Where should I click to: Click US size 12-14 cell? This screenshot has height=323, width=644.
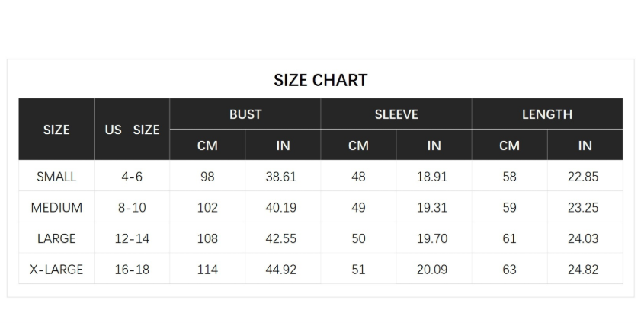(132, 238)
